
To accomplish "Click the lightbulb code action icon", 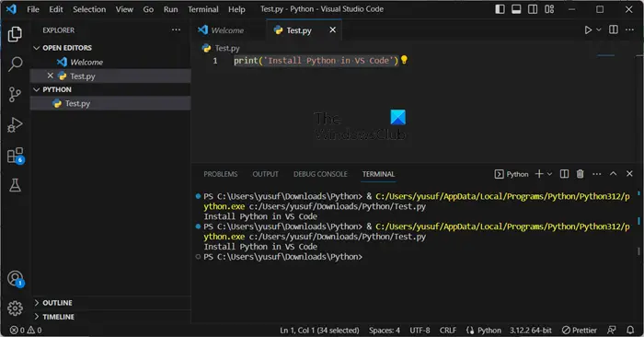I will tap(404, 60).
